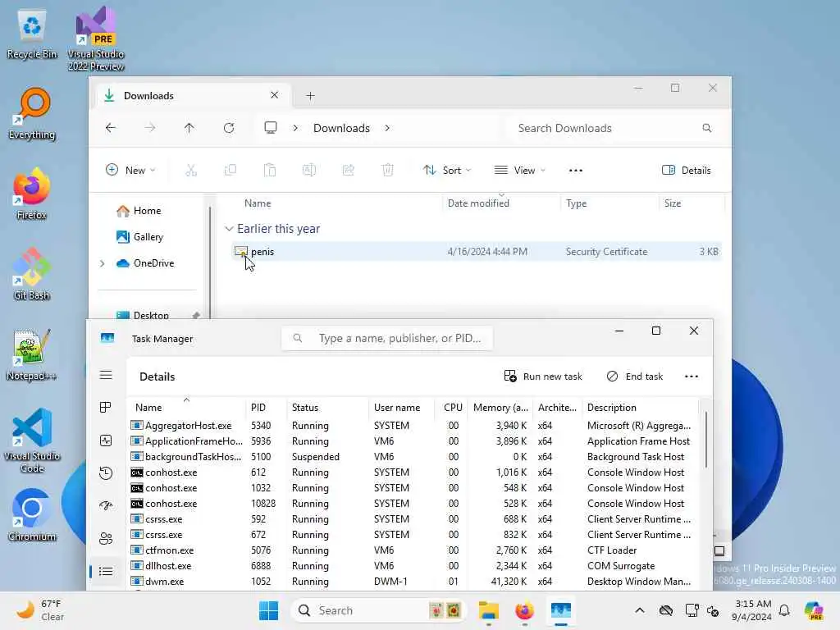Click the taskbar Search box
Screen dimensions: 840x630
[377, 610]
